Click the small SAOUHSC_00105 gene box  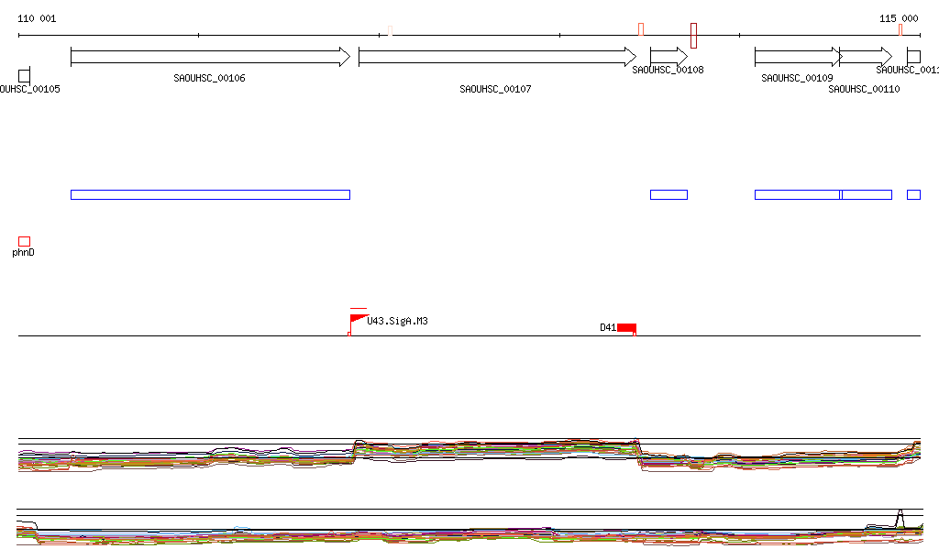24,75
